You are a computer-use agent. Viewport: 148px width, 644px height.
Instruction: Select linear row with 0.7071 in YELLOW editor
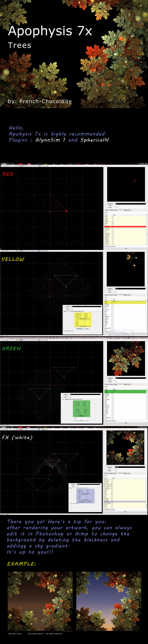pyautogui.click(x=125, y=301)
